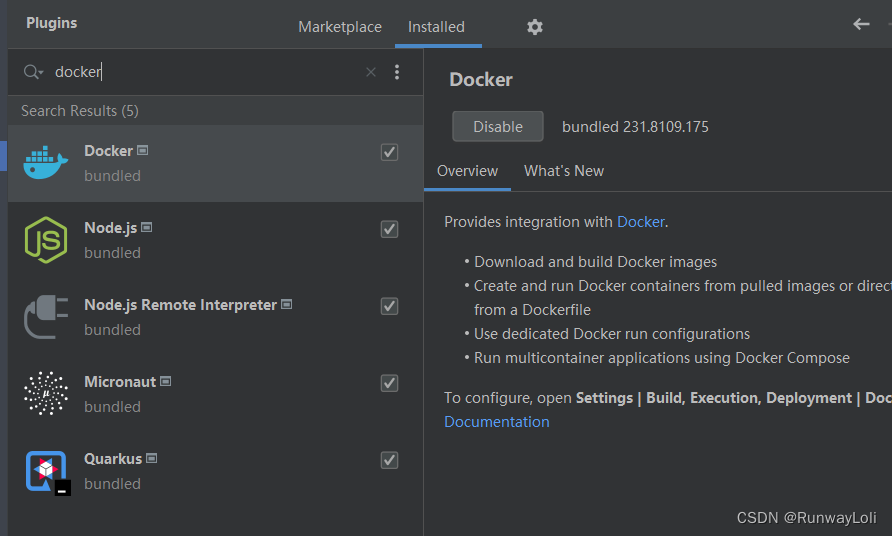Click the Node.js Remote Interpreter plug icon
892x536 pixels.
pyautogui.click(x=46, y=317)
